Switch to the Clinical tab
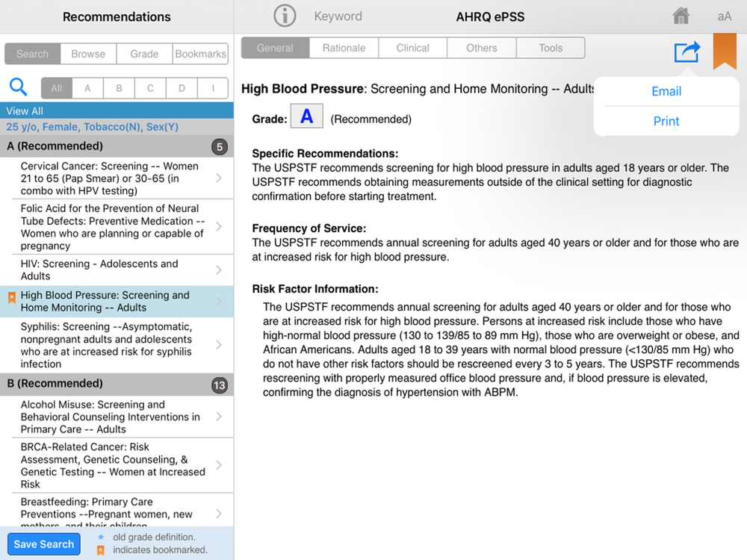 412,48
